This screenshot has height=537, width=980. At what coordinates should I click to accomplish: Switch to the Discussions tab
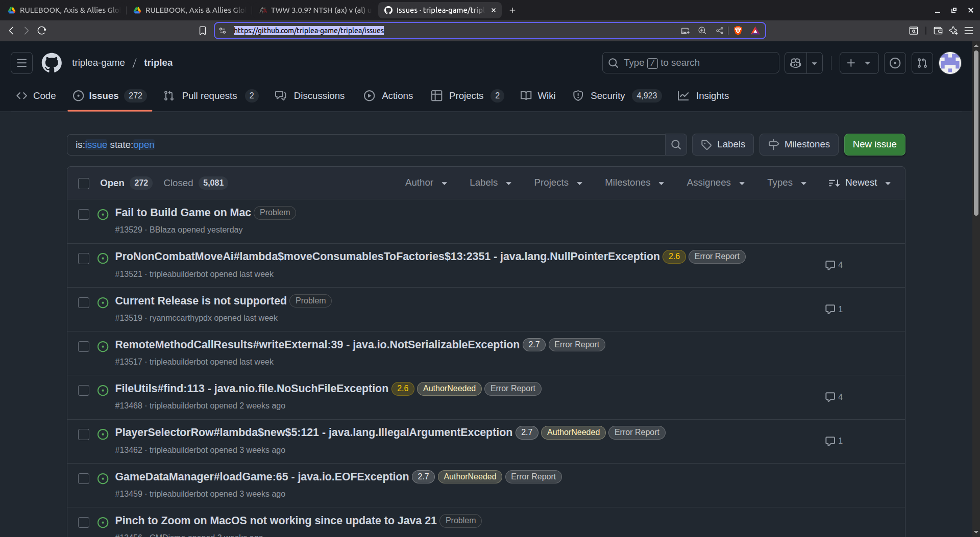310,96
